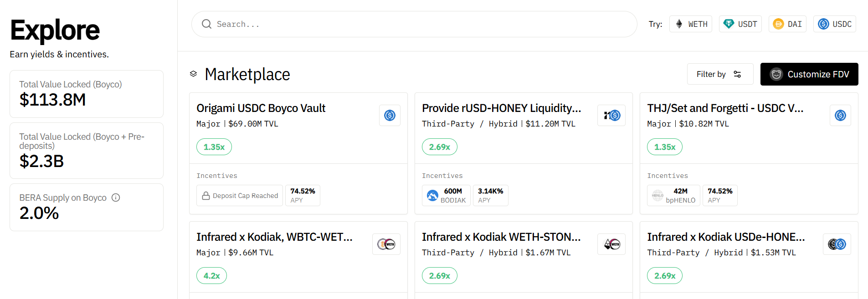Click USDC icon on THJ/Set Forgetti card
868x299 pixels.
tap(840, 116)
